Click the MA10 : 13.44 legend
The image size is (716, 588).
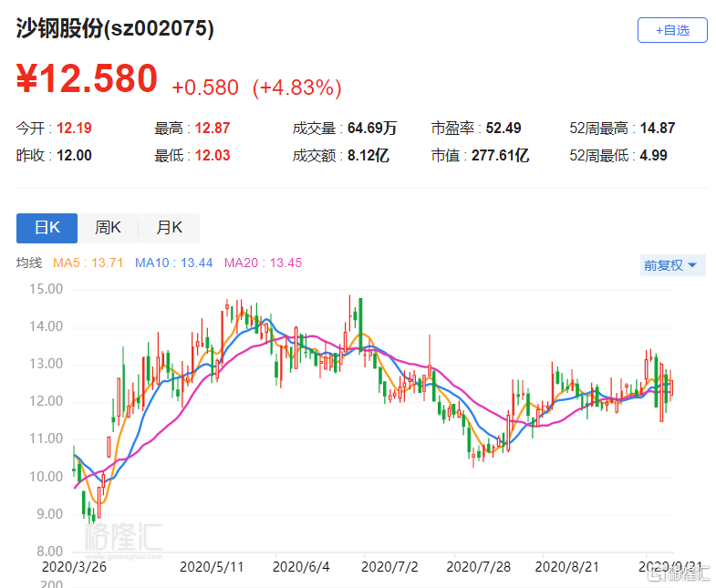click(174, 263)
